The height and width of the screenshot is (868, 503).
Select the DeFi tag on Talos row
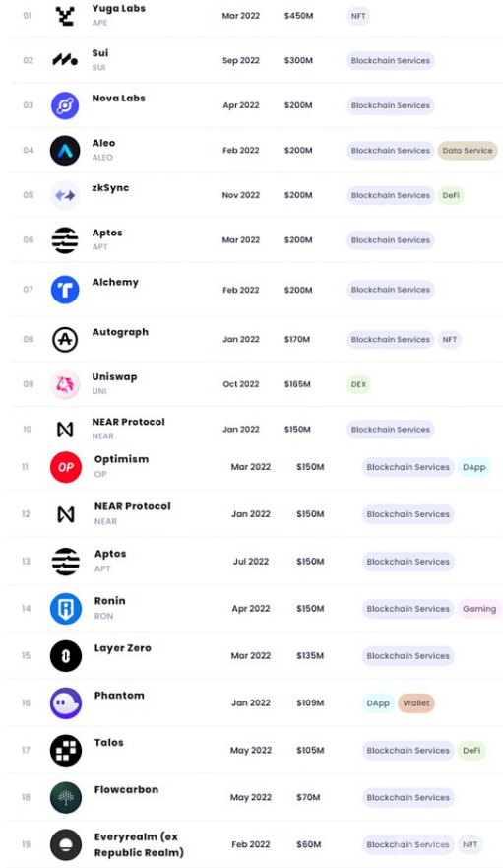tap(472, 750)
